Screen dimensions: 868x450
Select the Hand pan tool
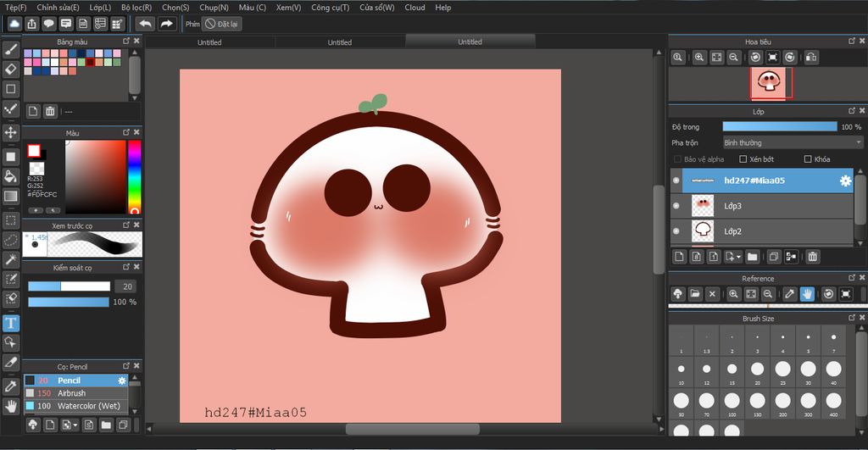coord(10,407)
